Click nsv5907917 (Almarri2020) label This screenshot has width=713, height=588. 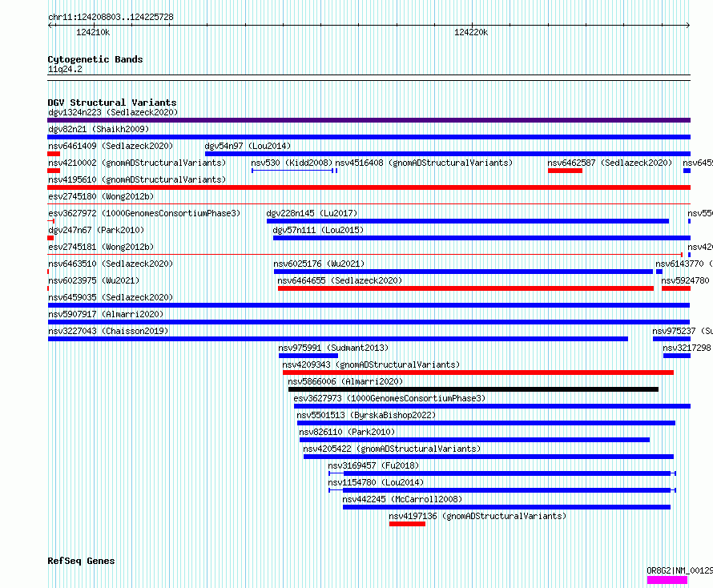tap(106, 314)
